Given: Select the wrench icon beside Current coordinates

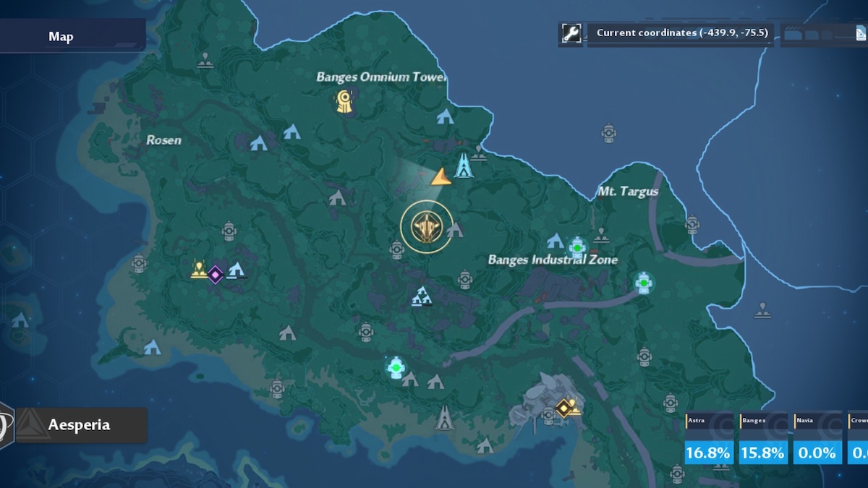Looking at the screenshot, I should click(571, 34).
